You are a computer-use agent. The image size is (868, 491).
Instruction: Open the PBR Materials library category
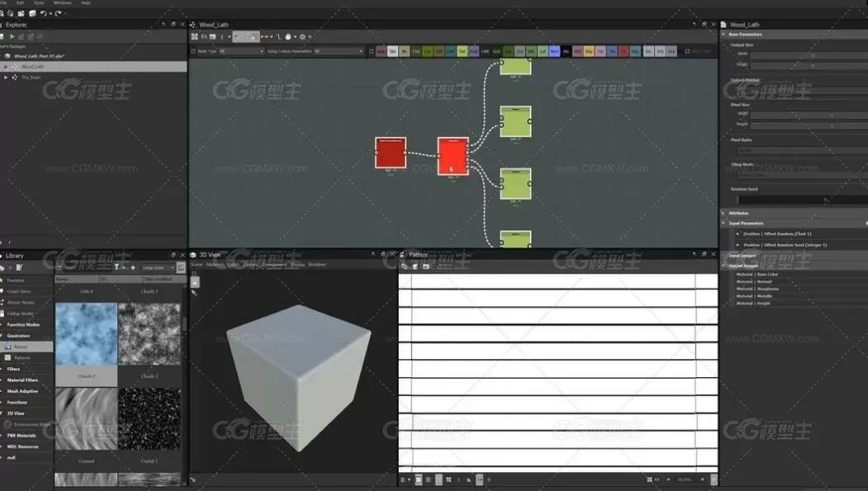click(x=21, y=436)
